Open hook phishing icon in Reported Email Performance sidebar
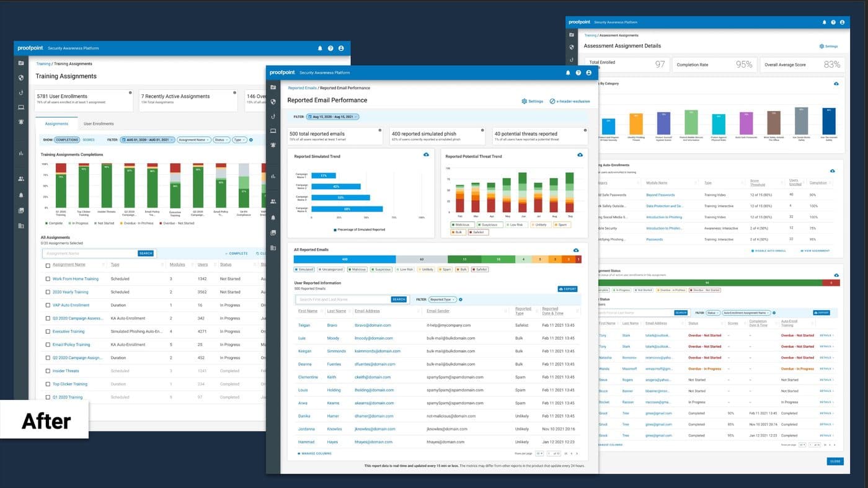Screen dimensions: 868x488 pos(273,117)
